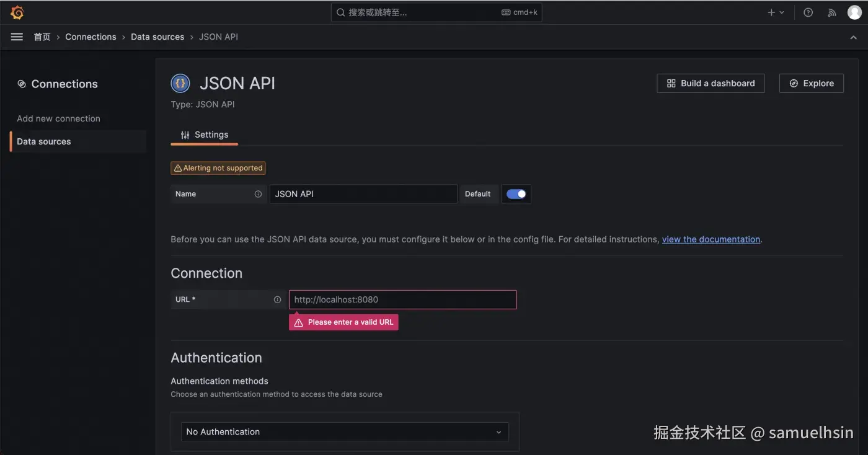Open the news feed RSS icon
The image size is (868, 455).
pos(832,12)
